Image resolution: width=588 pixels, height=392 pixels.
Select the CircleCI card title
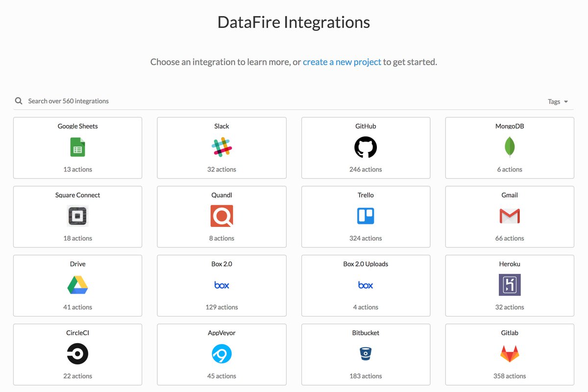(x=77, y=333)
